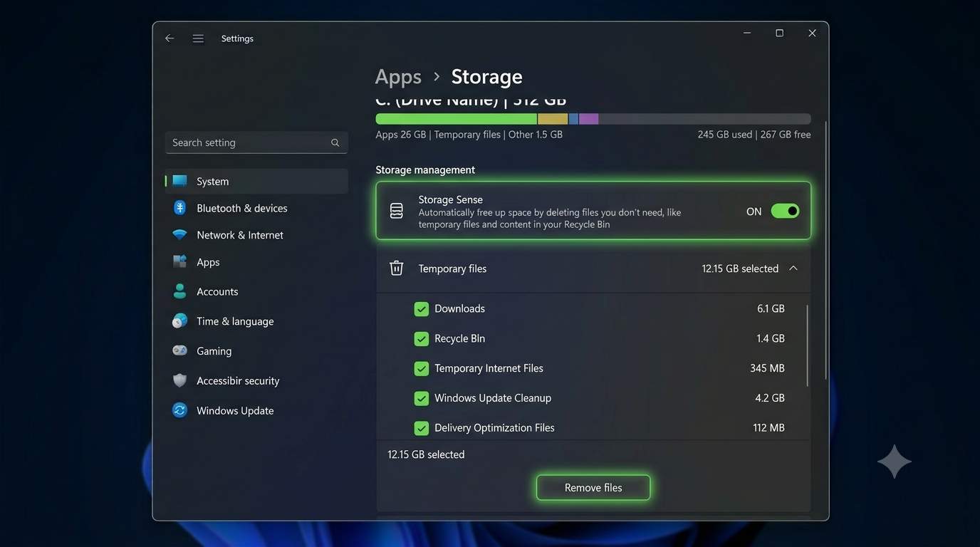Click the Accounts person icon
Viewport: 980px width, 547px height.
(180, 291)
